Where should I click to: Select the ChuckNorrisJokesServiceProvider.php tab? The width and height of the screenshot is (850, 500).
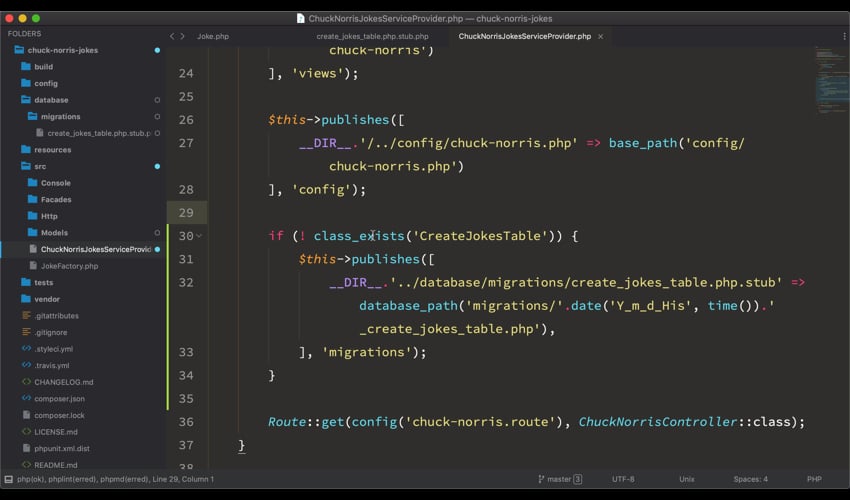524,36
